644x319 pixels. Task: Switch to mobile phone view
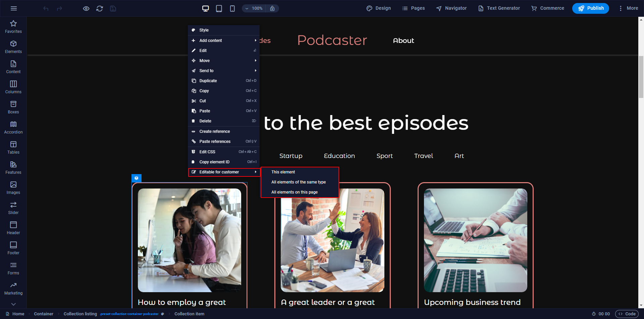[232, 8]
